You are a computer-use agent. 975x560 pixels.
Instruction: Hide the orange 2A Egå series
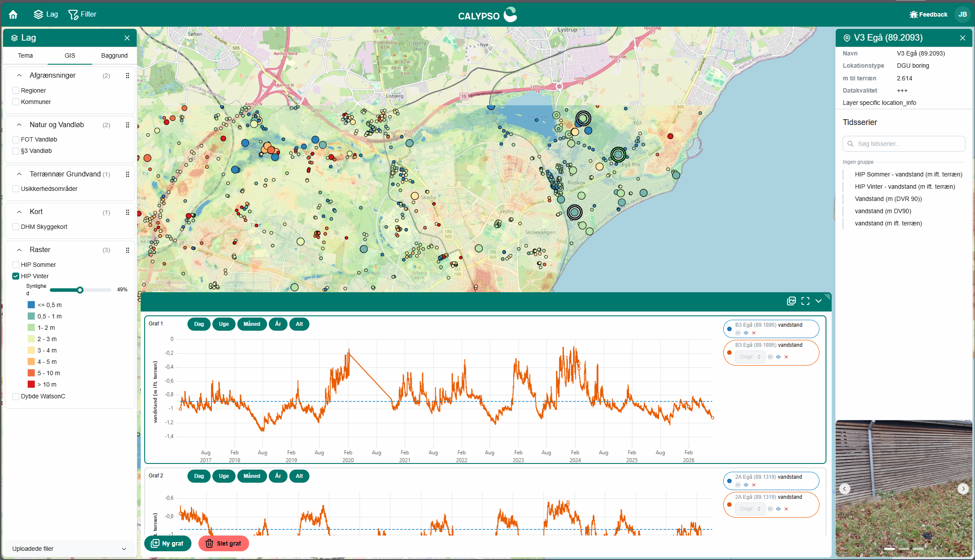[778, 509]
